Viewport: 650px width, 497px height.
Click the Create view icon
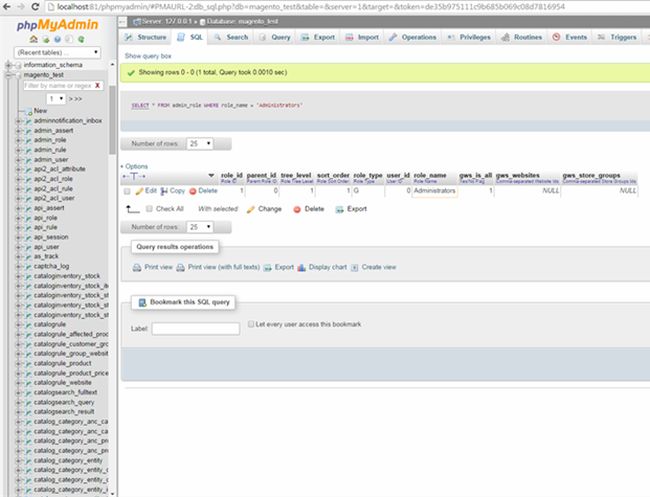(354, 267)
